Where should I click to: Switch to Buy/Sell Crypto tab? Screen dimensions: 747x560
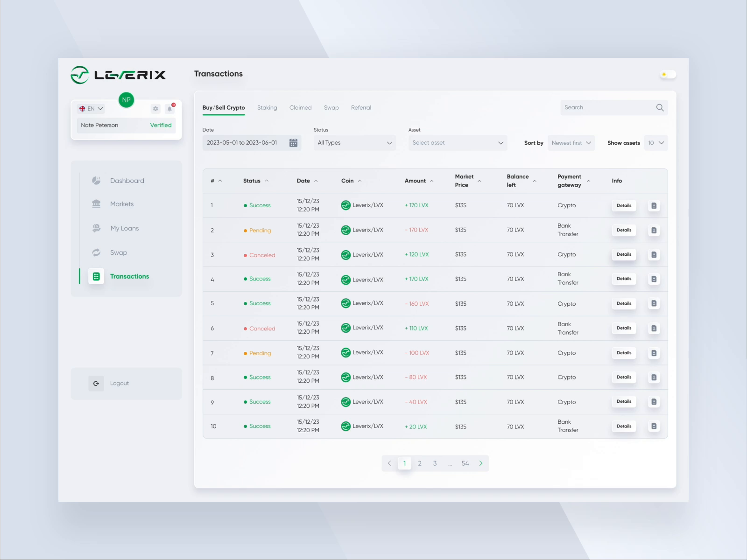tap(224, 108)
